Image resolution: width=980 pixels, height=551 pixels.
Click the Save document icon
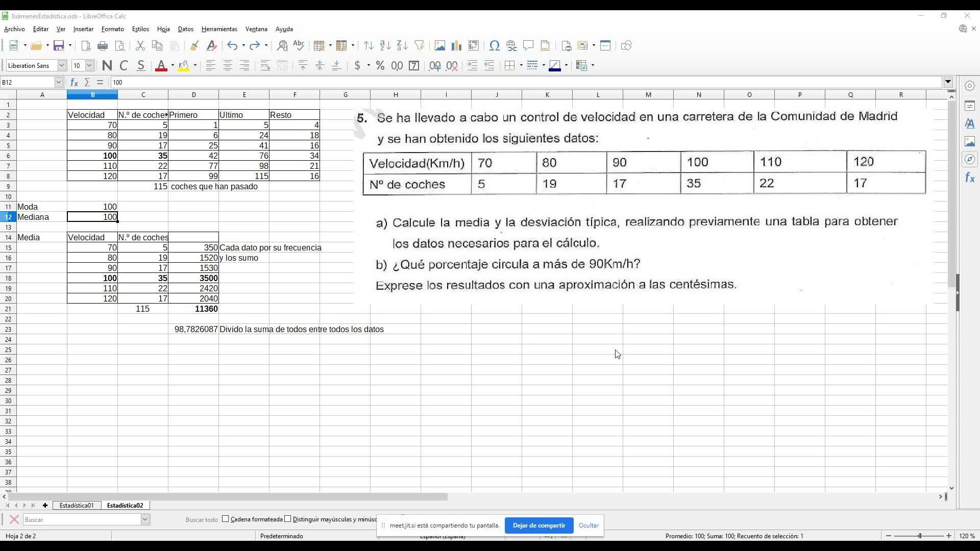coord(59,46)
